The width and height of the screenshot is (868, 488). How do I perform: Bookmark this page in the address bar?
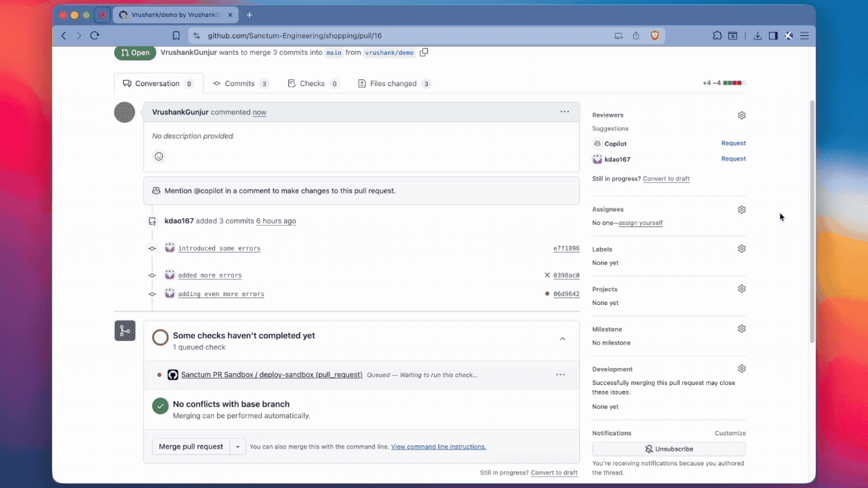click(176, 36)
